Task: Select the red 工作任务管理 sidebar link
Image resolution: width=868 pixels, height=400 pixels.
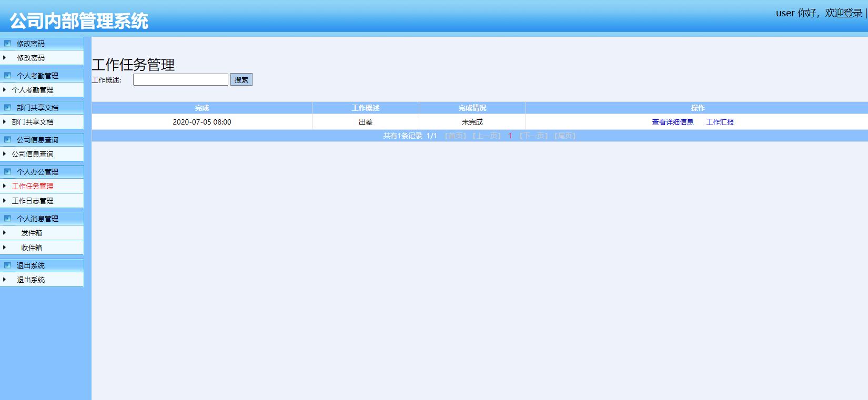Action: (33, 186)
